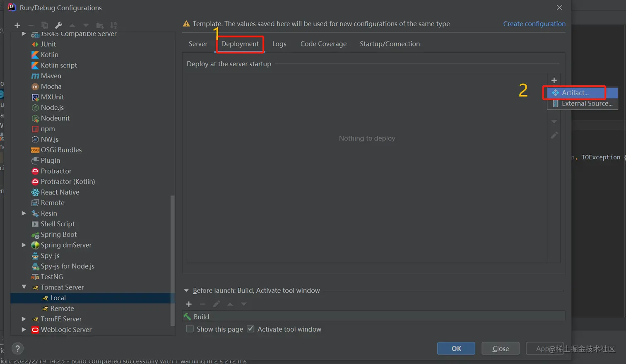This screenshot has width=626, height=364.
Task: Uncheck Activate tool window checkbox
Action: click(250, 329)
